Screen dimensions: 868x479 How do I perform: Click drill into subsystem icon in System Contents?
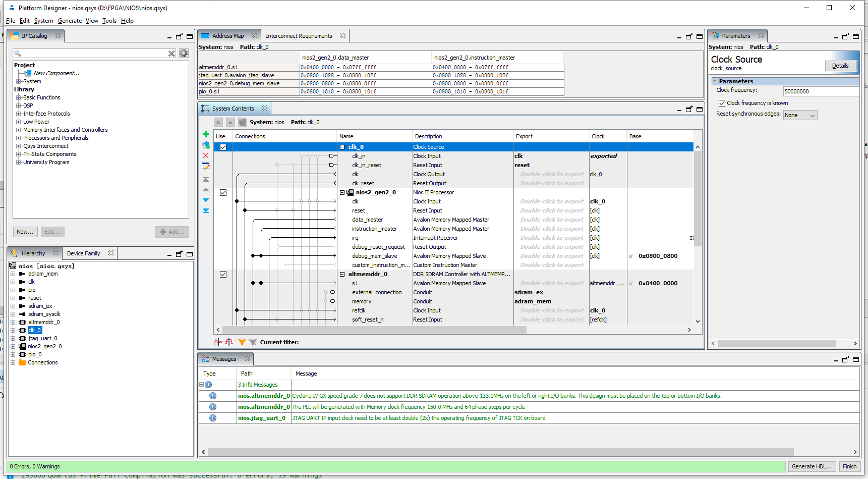(x=243, y=122)
